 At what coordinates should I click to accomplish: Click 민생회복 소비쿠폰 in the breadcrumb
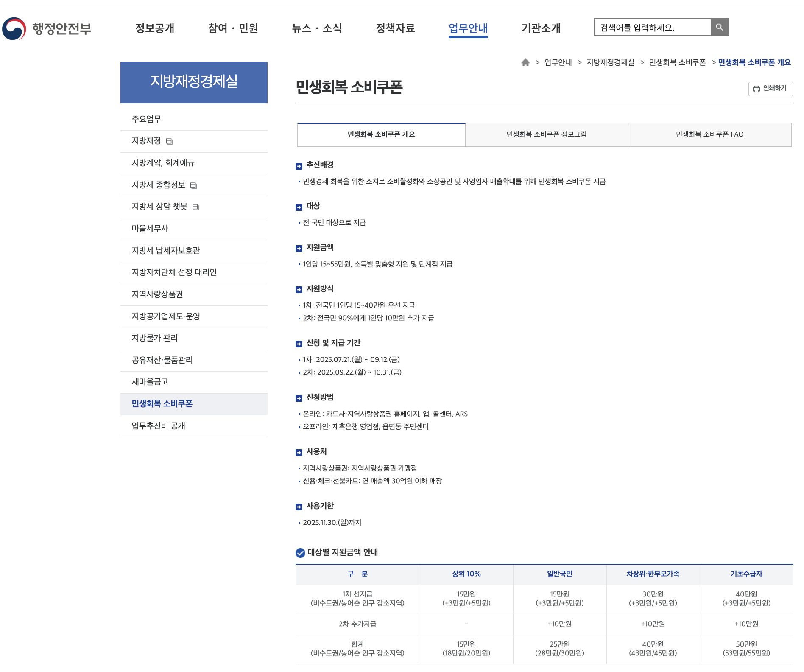coord(677,62)
